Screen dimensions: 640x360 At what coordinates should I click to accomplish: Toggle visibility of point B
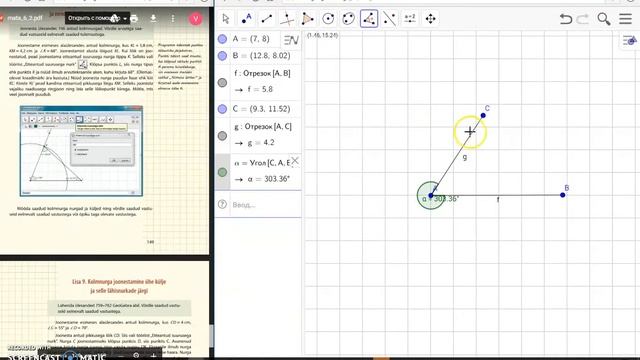click(222, 56)
